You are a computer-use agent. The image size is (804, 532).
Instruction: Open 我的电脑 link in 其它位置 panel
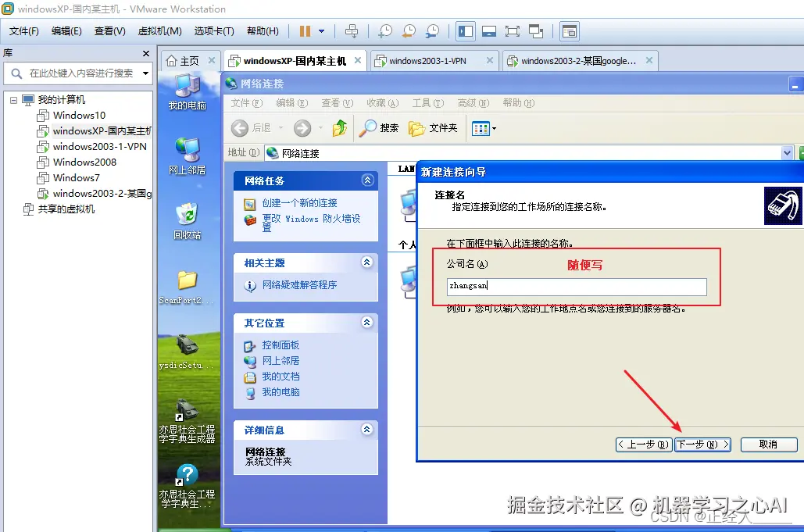(281, 392)
